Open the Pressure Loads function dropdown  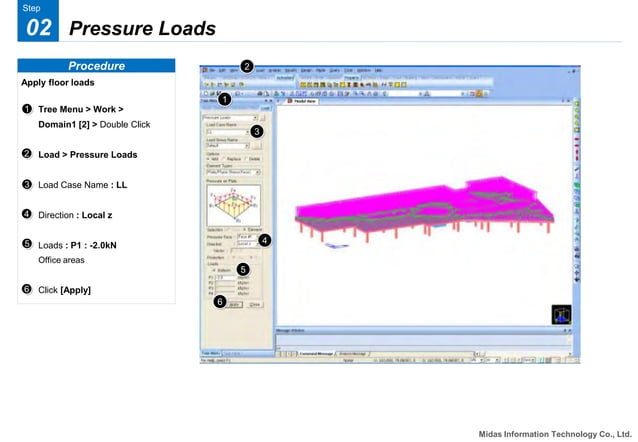[x=230, y=118]
